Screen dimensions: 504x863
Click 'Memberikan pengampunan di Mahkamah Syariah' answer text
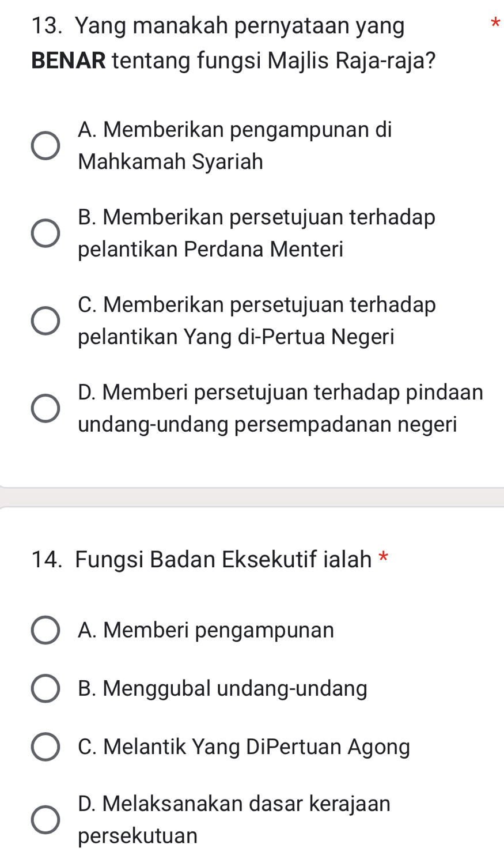click(x=235, y=145)
